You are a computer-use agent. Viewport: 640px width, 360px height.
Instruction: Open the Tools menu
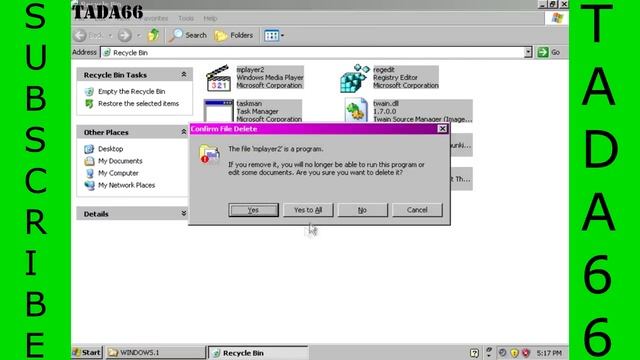[x=186, y=18]
